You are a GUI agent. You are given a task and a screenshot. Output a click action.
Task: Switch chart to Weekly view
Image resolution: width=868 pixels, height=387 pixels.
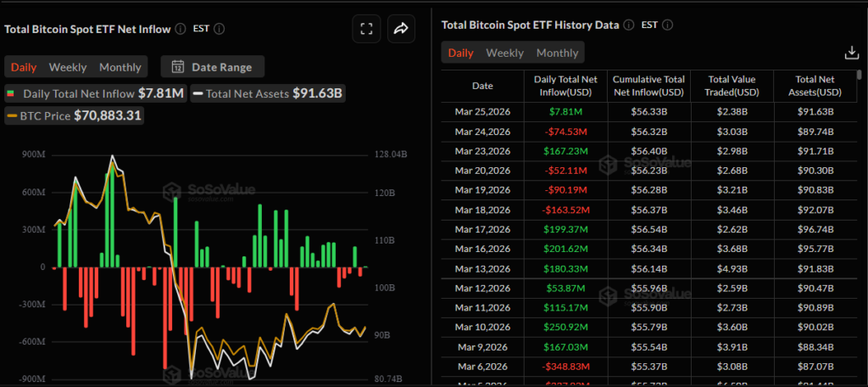[68, 67]
